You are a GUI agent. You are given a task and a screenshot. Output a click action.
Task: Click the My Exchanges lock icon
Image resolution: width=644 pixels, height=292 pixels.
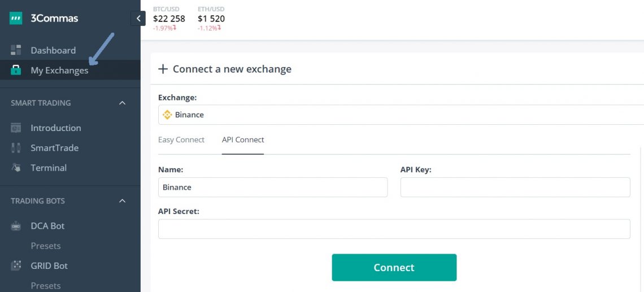16,71
